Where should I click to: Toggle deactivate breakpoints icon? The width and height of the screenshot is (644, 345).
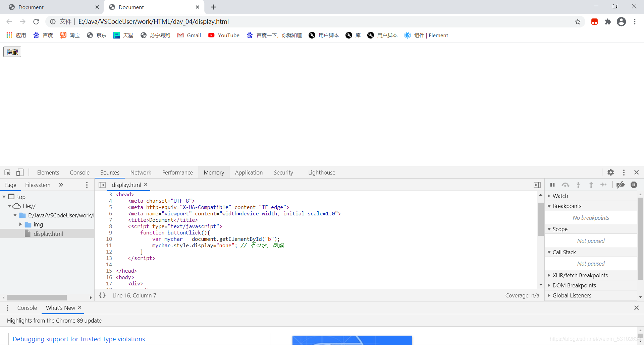621,185
